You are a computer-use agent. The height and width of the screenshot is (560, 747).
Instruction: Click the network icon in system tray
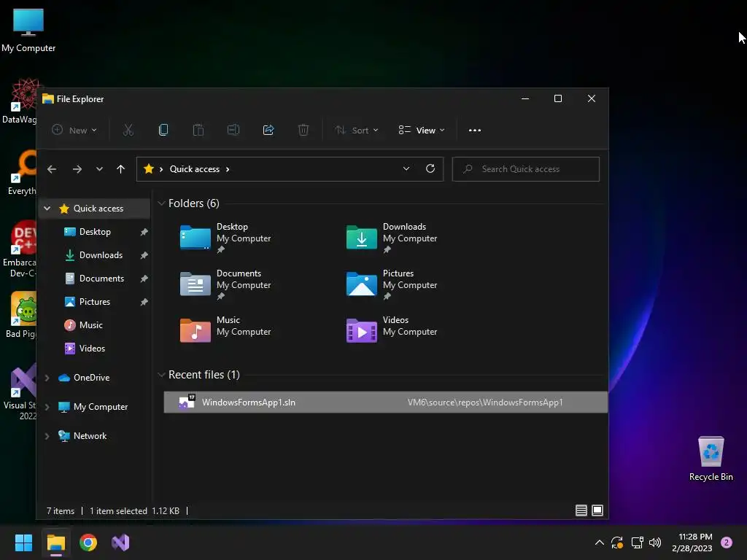tap(637, 542)
